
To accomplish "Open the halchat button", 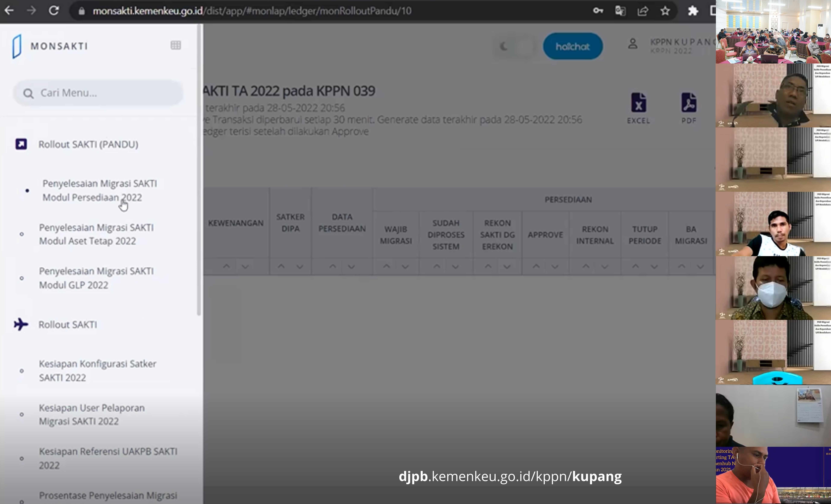I will (x=573, y=46).
